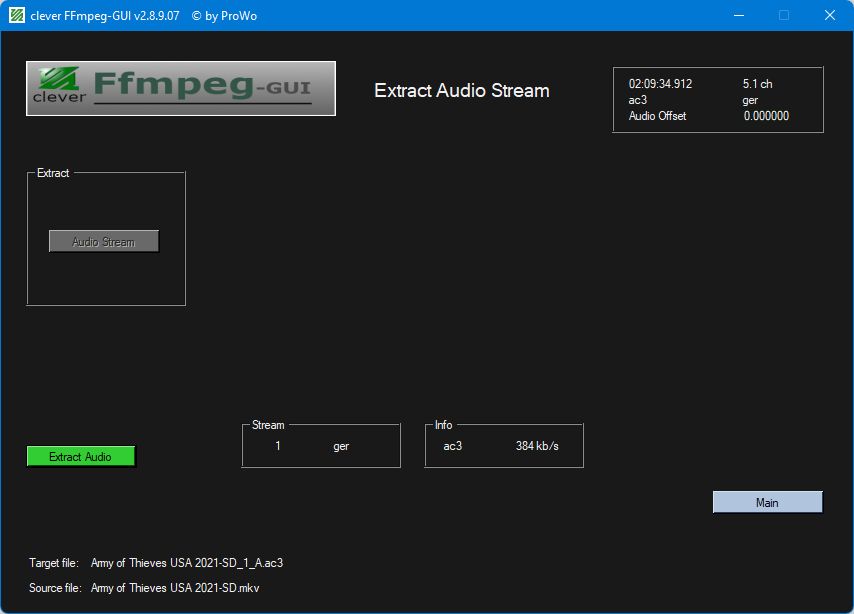
Task: Click the 'Source file:' label
Action: pos(55,588)
